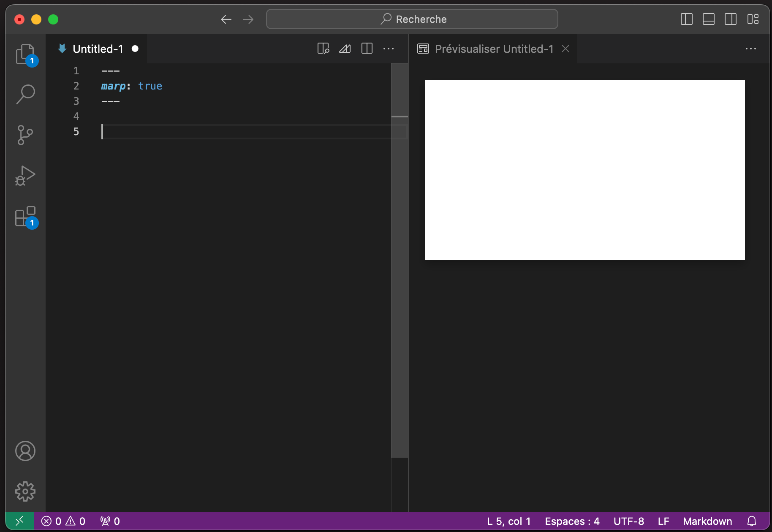Click the Recherche command center box
Viewport: 772px width, 532px height.
(412, 19)
